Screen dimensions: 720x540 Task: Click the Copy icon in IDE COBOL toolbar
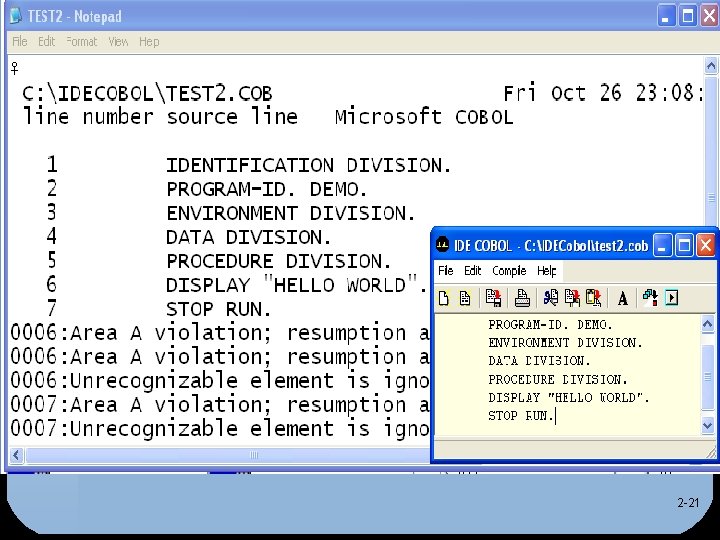pos(572,298)
